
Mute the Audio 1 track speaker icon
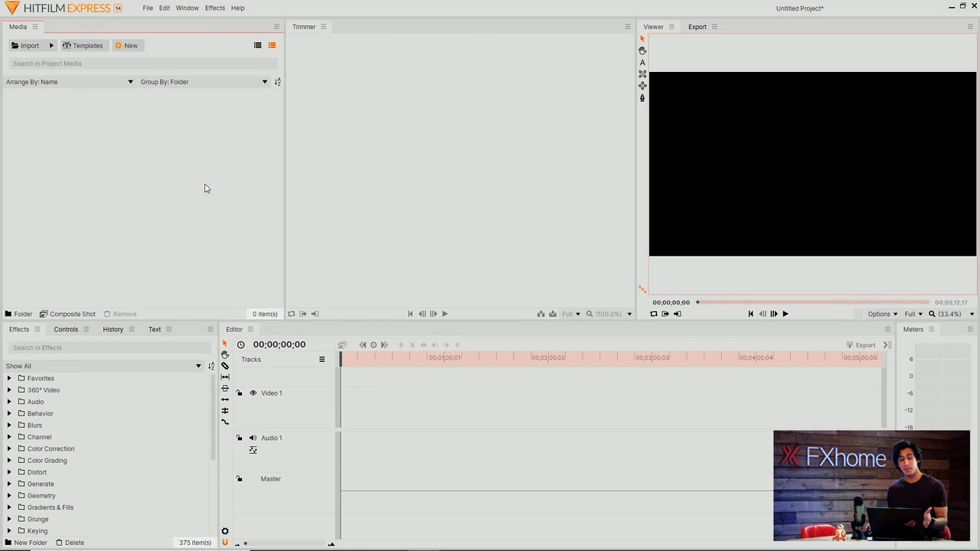(253, 438)
